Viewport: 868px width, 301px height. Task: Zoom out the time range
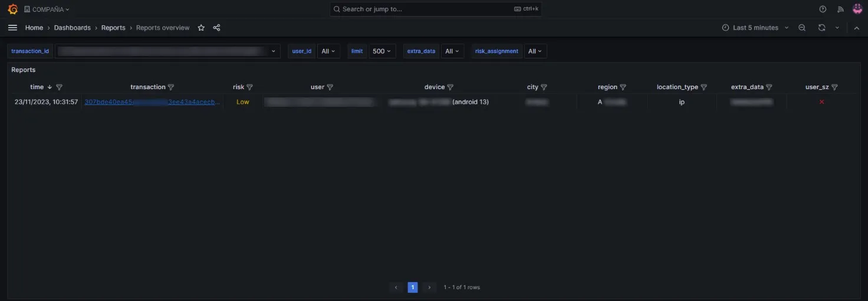(802, 28)
